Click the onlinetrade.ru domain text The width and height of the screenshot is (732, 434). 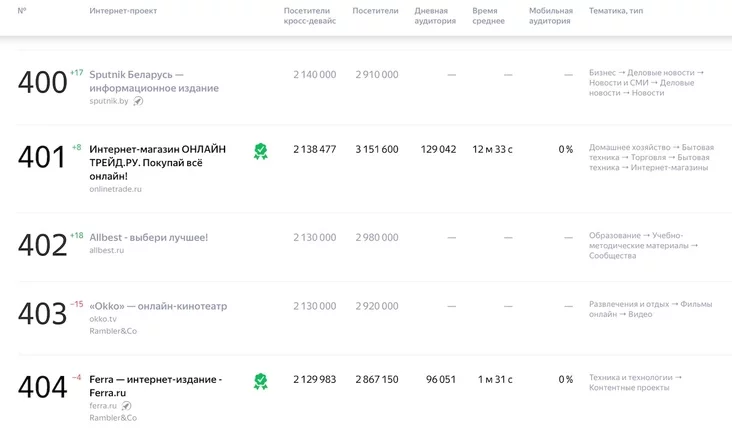115,189
